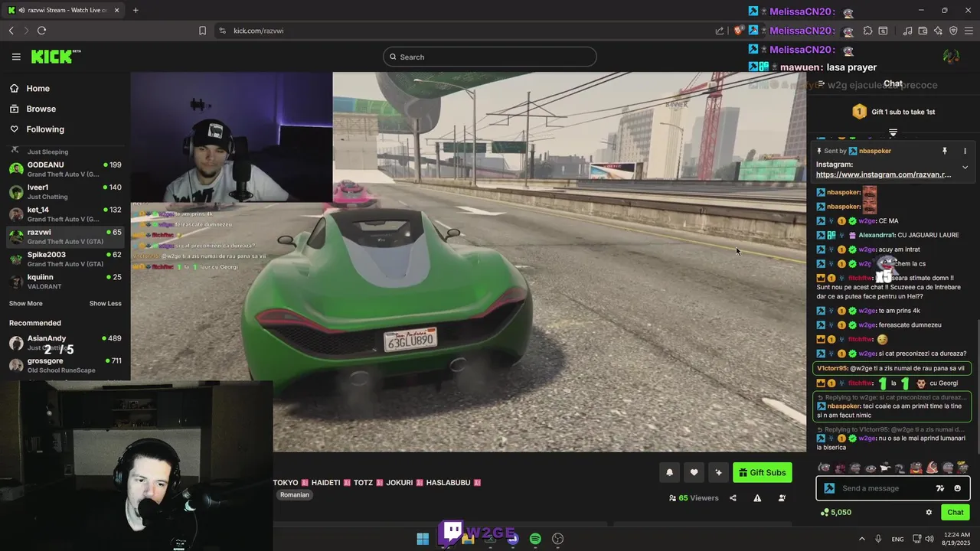This screenshot has height=551, width=980.
Task: Go back in browser history
Action: [x=11, y=31]
